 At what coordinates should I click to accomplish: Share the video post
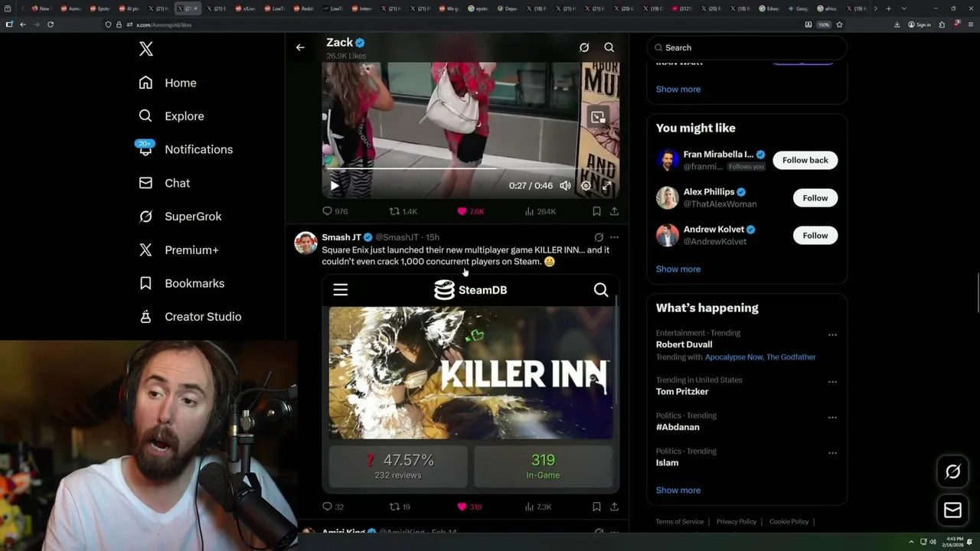click(614, 211)
